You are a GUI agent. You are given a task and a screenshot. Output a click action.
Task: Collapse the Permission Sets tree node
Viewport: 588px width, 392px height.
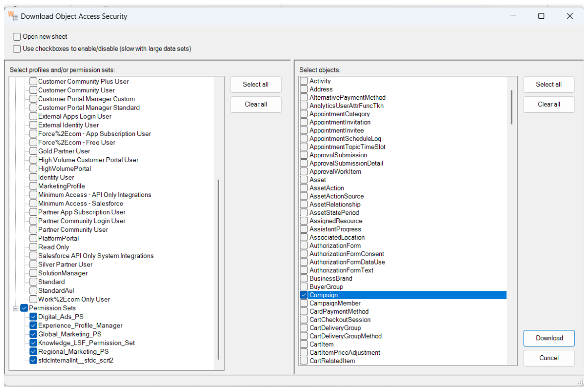(16, 308)
